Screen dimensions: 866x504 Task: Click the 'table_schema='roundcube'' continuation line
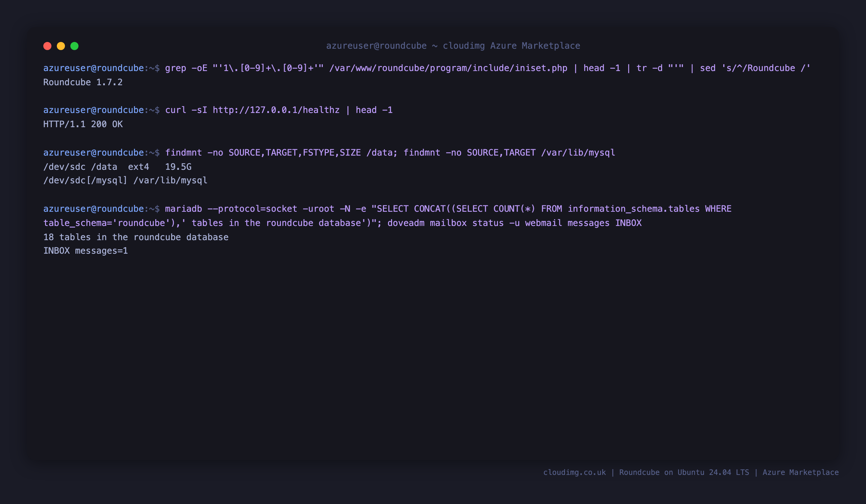[x=342, y=223]
